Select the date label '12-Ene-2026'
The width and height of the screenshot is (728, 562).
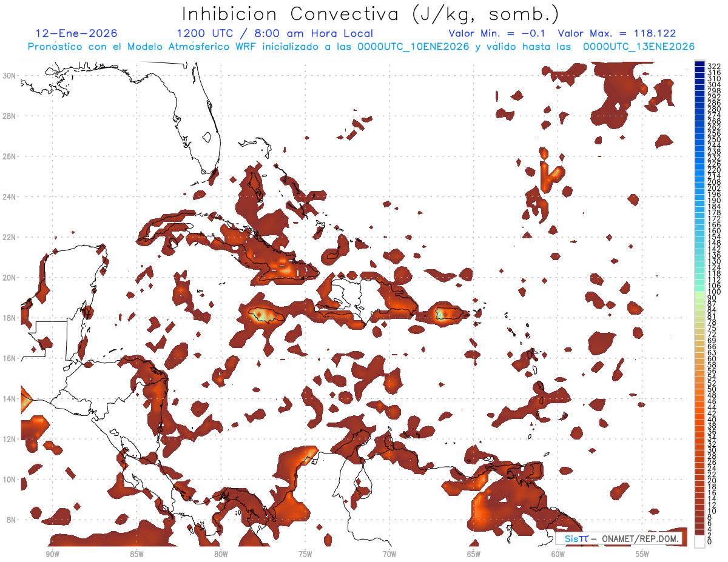(76, 33)
